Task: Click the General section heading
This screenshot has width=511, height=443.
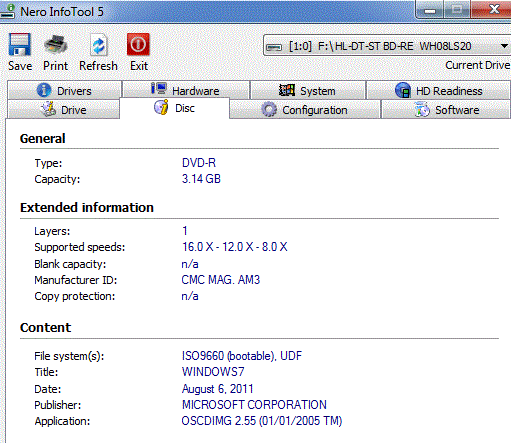Action: 43,138
